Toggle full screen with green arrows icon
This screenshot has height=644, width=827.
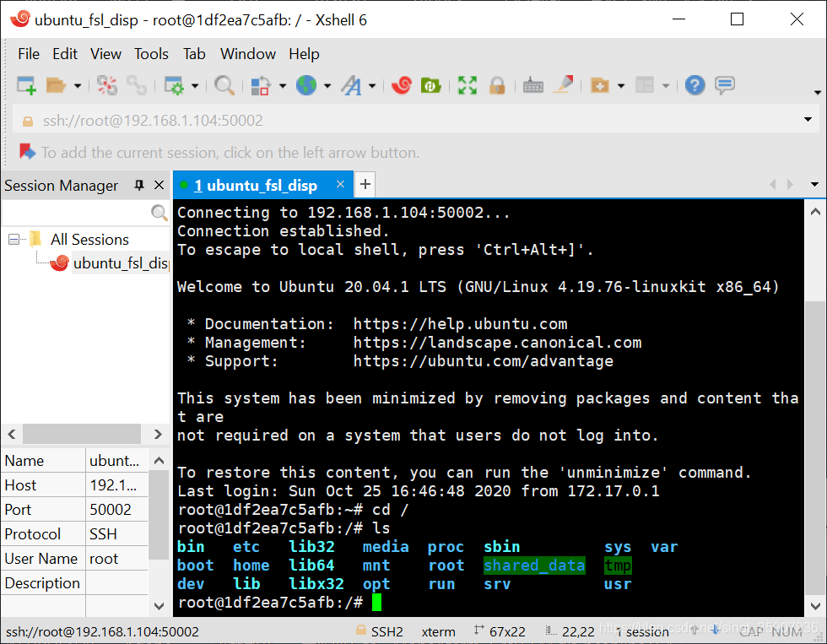point(468,85)
